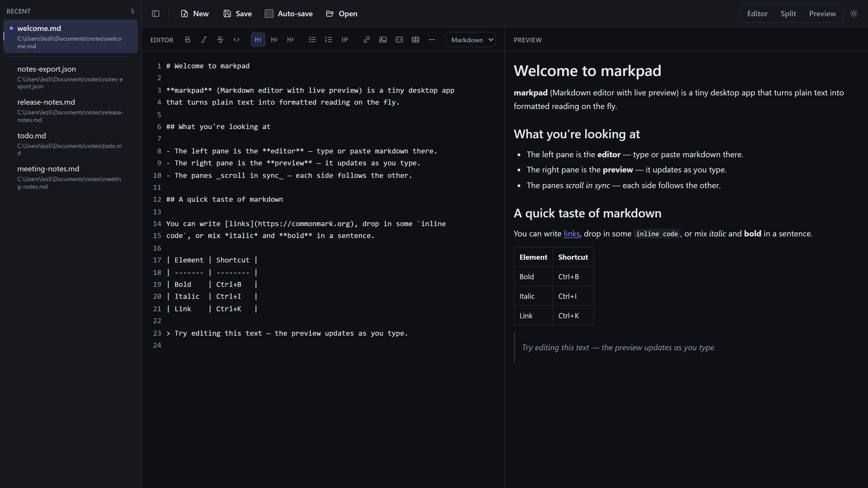The width and height of the screenshot is (868, 488).
Task: Toggle light theme with sun icon
Action: point(854,14)
